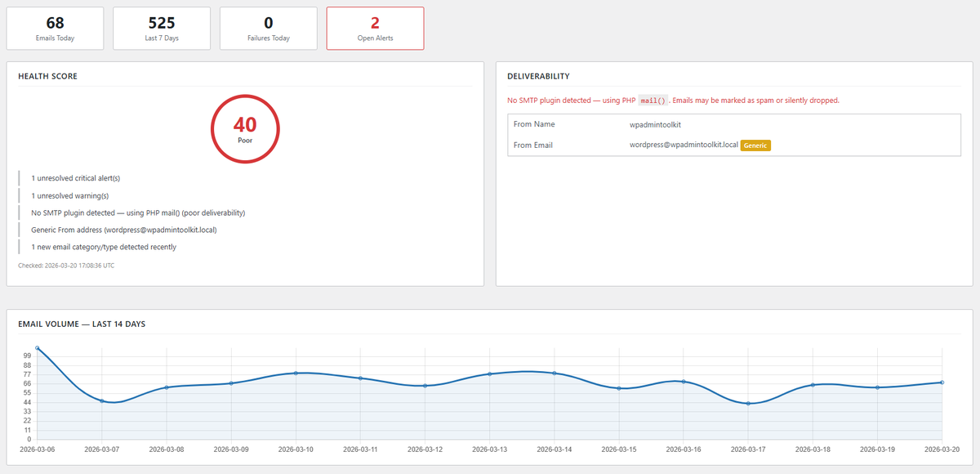Click the 2026-03-06 x-axis date label
This screenshot has height=474, width=980.
39,449
